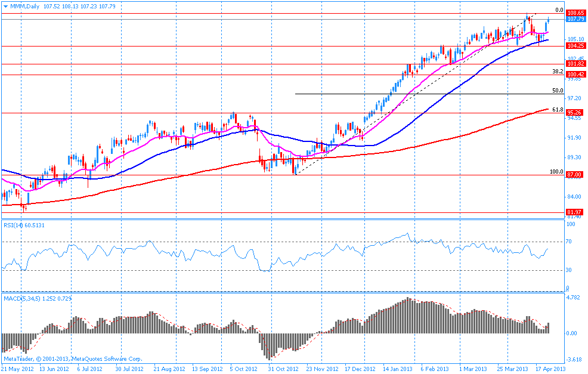The image size is (588, 374).
Task: Click the price scale value 89.30
Action: point(574,157)
